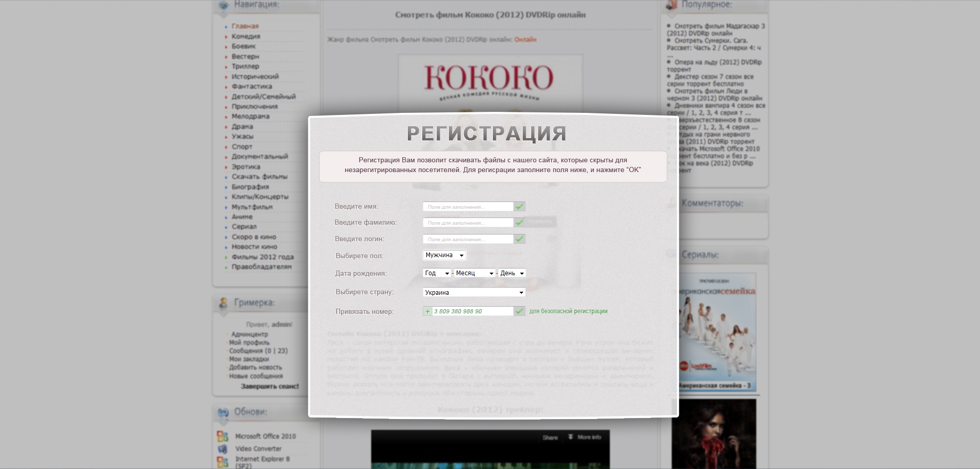This screenshot has height=469, width=980.
Task: Click the Введите имя input field
Action: [468, 207]
